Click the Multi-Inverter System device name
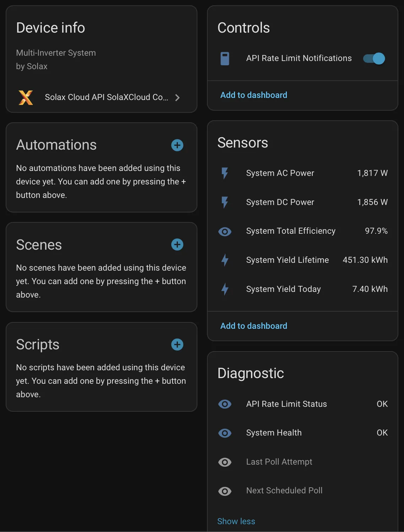Screen dimensions: 404x532 pyautogui.click(x=56, y=53)
